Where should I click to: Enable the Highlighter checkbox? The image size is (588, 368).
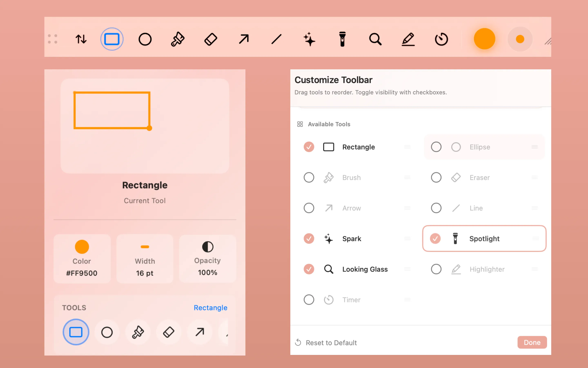coord(436,269)
